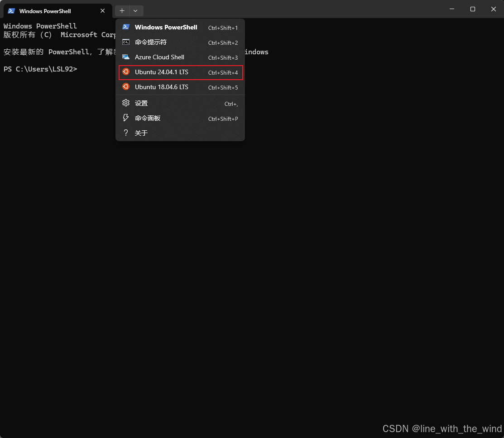This screenshot has width=504, height=438.
Task: Click the Ctrl+Shift+1 shortcut label
Action: tap(223, 28)
